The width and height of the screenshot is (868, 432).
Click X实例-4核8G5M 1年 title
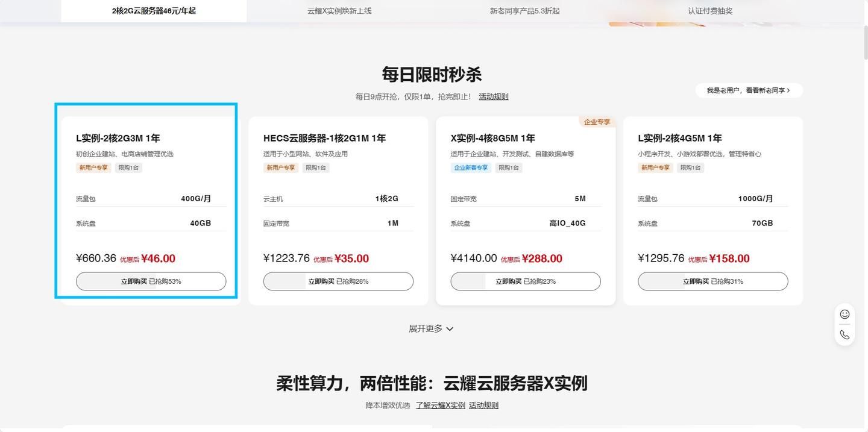pos(493,138)
